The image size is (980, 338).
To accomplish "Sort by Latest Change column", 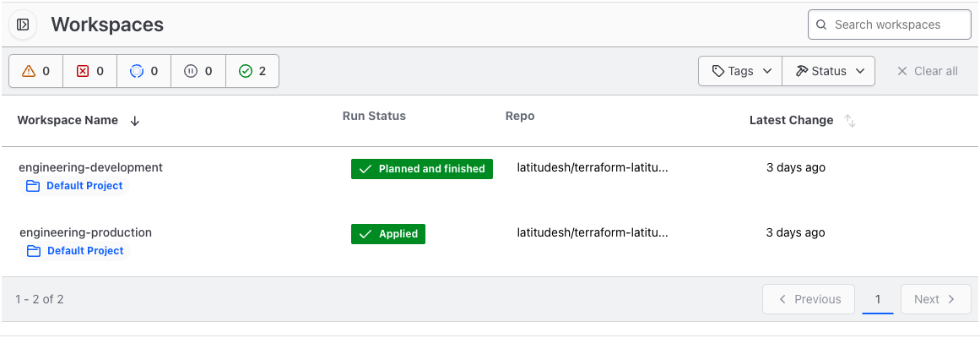I will pos(850,121).
